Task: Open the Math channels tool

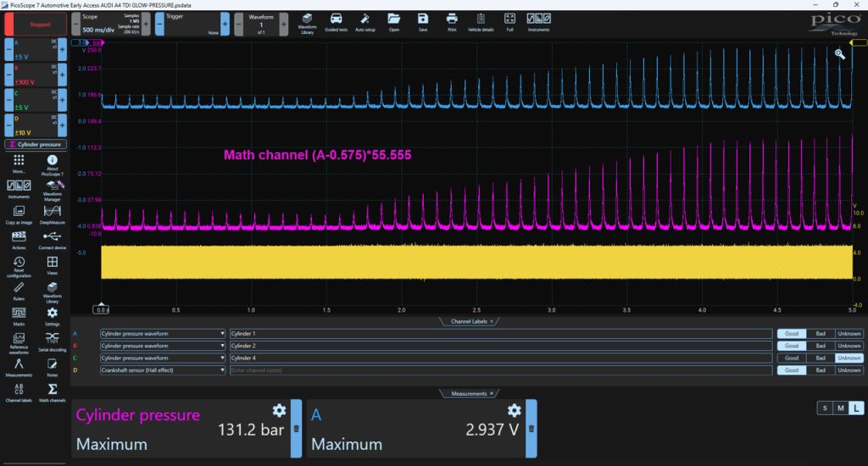Action: point(52,392)
